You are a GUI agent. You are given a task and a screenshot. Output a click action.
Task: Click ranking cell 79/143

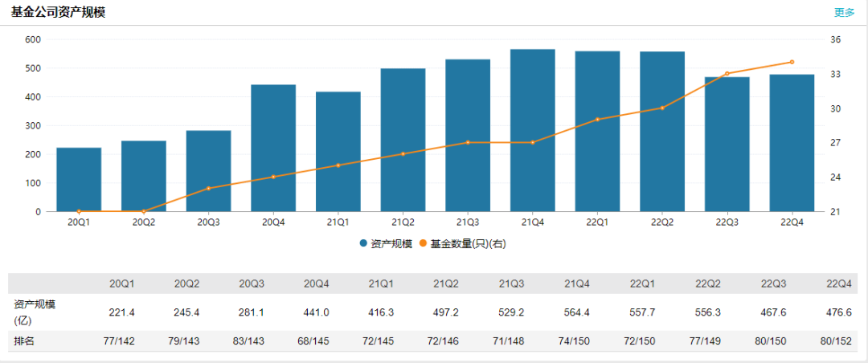tap(184, 341)
